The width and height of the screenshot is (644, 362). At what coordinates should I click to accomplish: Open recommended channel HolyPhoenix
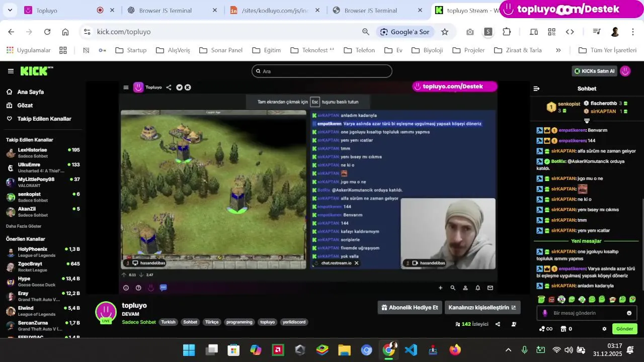(43, 252)
